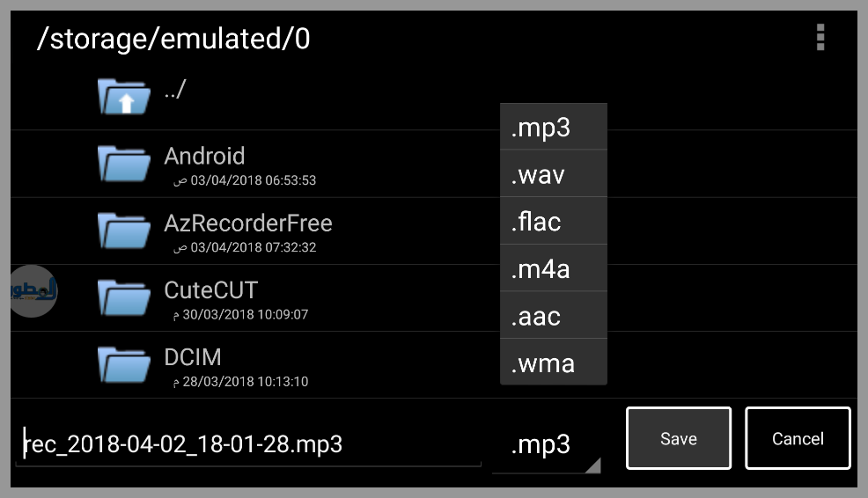This screenshot has width=868, height=498.
Task: Select .wma format entry
Action: point(553,363)
